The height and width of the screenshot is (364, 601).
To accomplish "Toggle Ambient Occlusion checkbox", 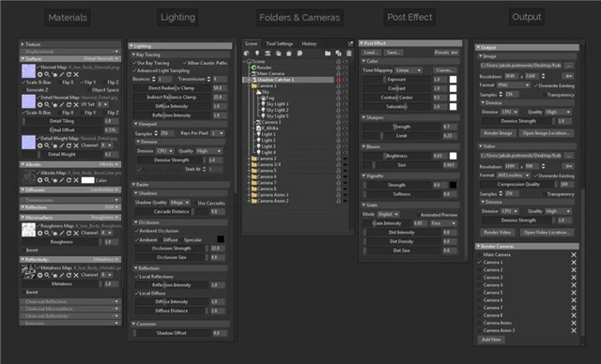I will click(x=137, y=231).
